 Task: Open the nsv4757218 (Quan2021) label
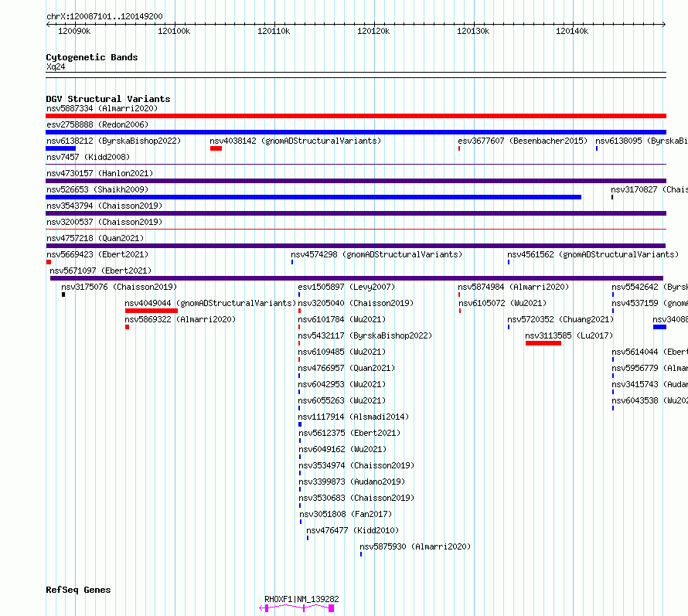pos(95,238)
